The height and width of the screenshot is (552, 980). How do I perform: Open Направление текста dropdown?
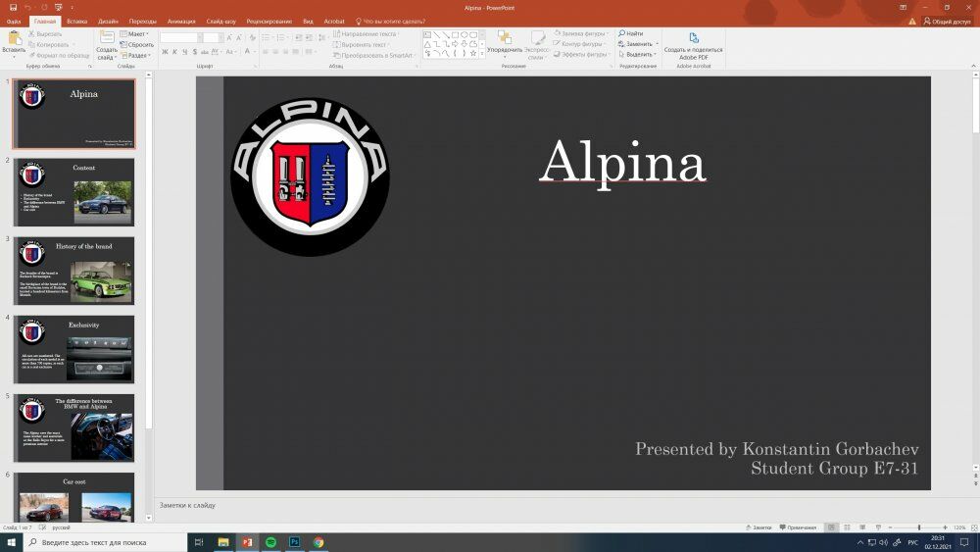click(x=366, y=33)
